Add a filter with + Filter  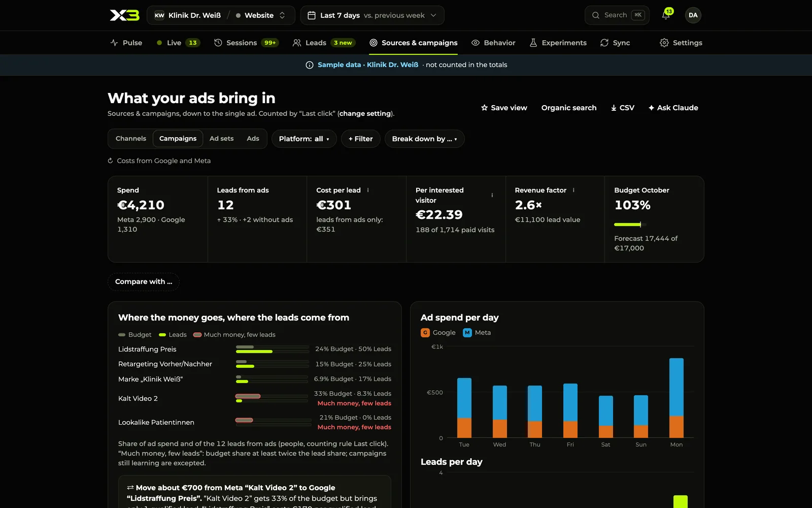(361, 139)
